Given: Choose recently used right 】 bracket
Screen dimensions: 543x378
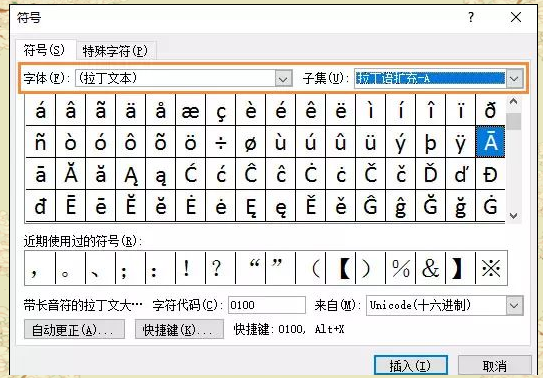Looking at the screenshot, I should 461,268.
